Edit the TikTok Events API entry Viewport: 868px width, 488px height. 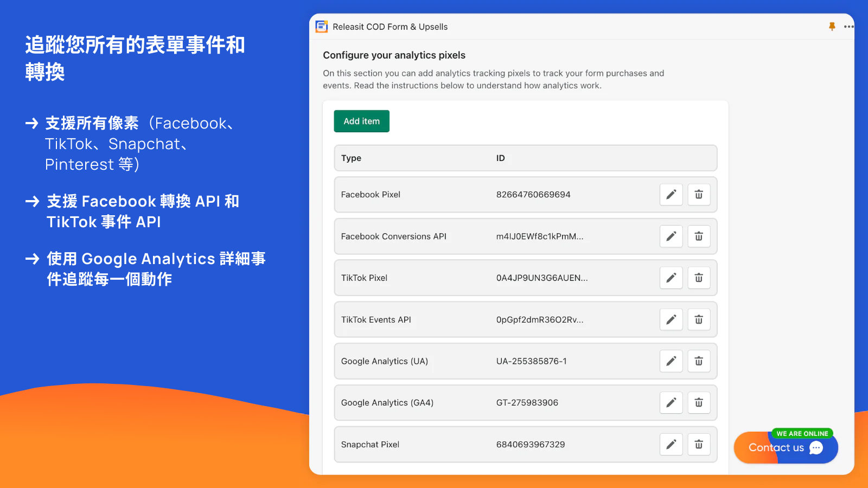pos(671,319)
